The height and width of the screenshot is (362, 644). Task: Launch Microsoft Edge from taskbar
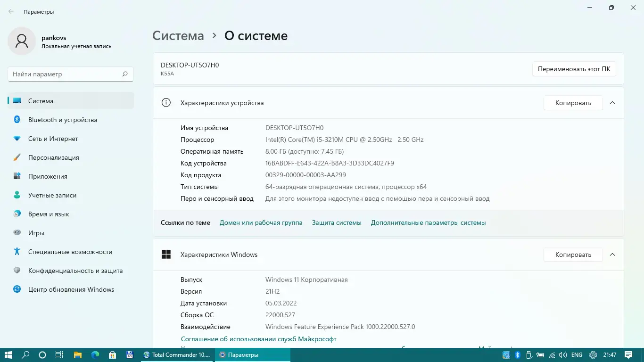(x=95, y=354)
